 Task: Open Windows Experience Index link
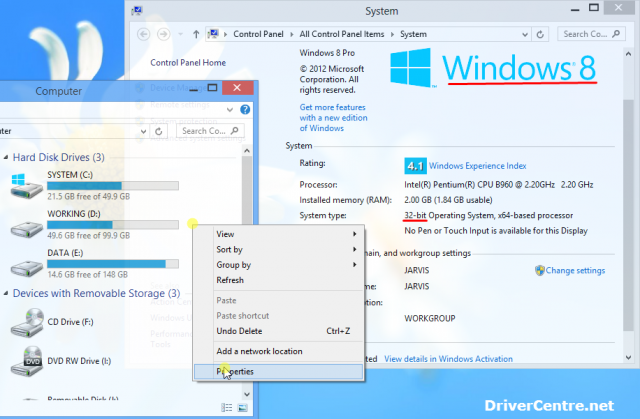click(477, 166)
